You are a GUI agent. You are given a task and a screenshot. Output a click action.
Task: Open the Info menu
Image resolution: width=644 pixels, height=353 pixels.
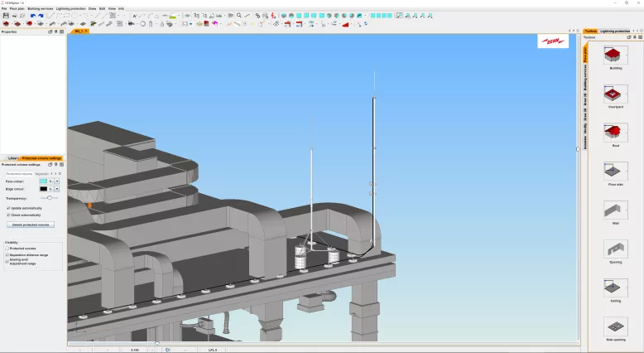click(121, 8)
